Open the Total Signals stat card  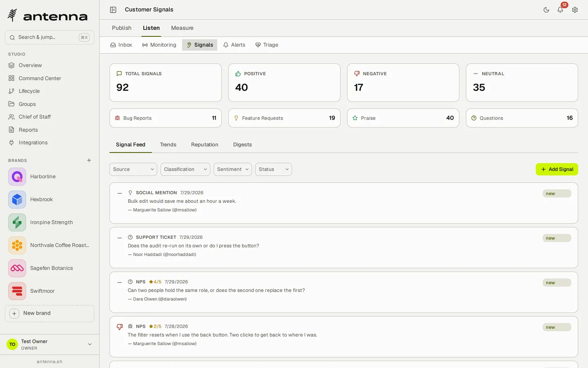tap(165, 83)
